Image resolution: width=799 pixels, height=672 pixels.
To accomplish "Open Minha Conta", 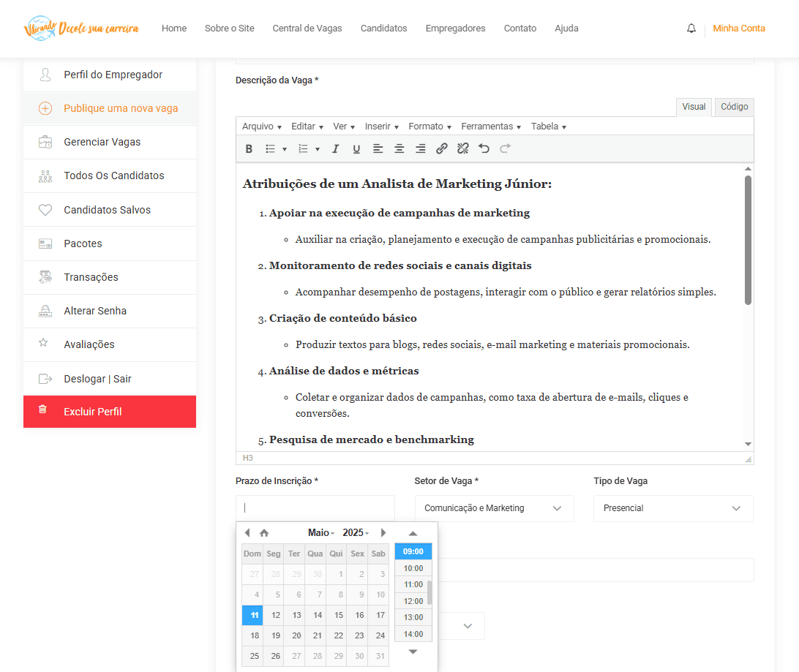I will 739,29.
